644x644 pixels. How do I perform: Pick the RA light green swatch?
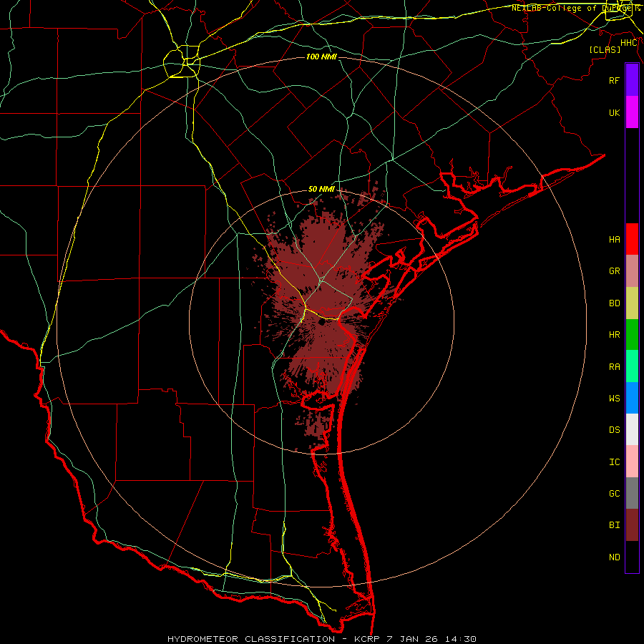(632, 366)
